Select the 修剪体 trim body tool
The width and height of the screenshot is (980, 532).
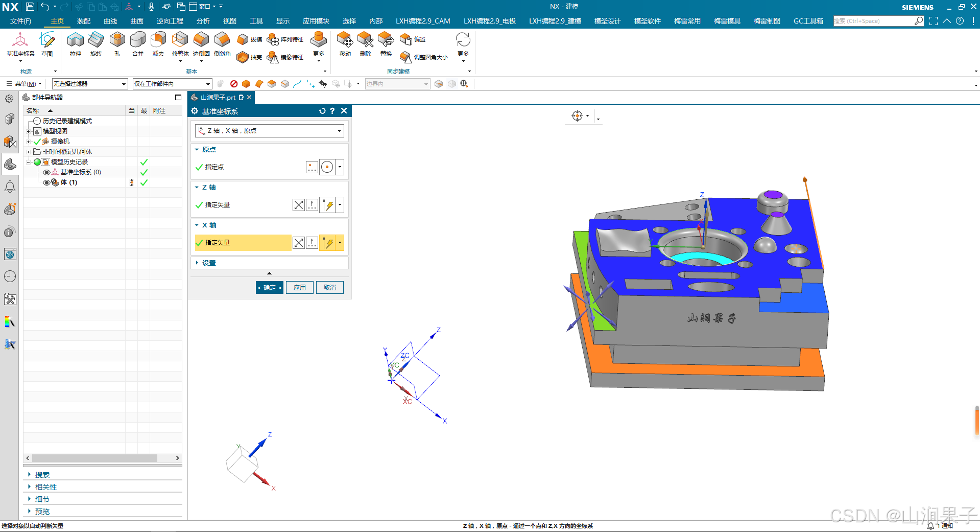coord(180,44)
